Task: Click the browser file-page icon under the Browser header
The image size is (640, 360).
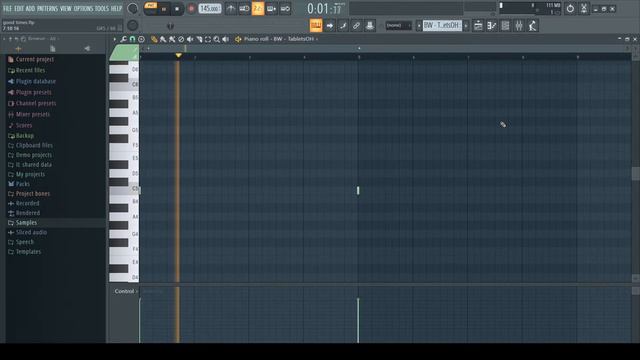Action: click(x=52, y=49)
